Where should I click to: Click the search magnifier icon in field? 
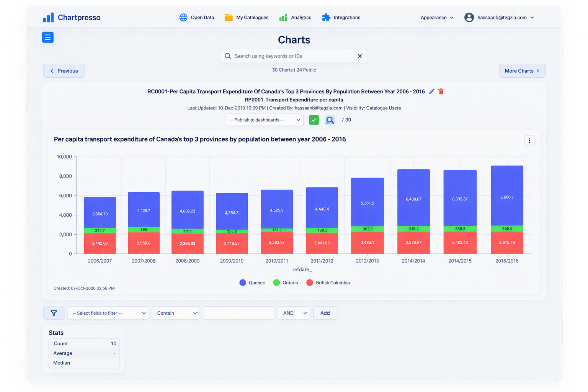[x=228, y=56]
